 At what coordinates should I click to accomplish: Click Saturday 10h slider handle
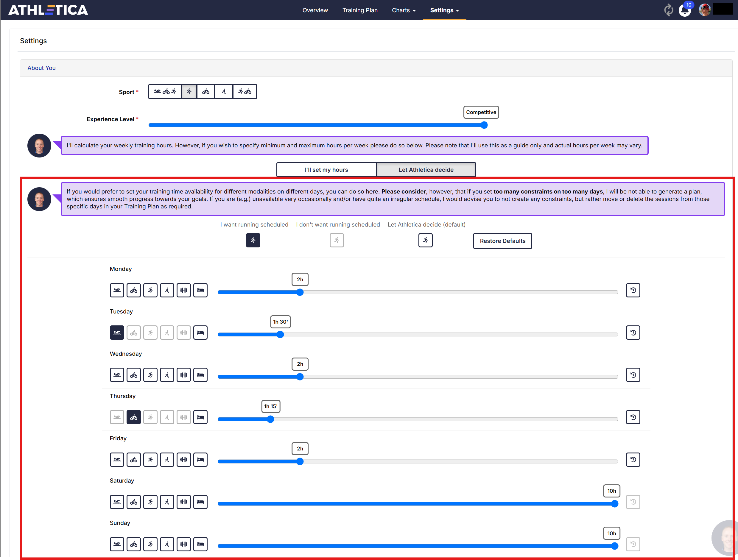[x=615, y=504]
